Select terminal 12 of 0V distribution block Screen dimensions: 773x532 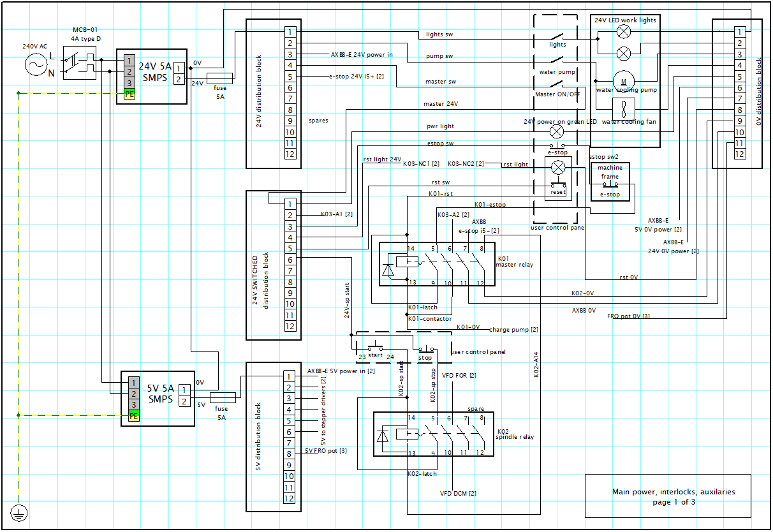click(x=739, y=155)
